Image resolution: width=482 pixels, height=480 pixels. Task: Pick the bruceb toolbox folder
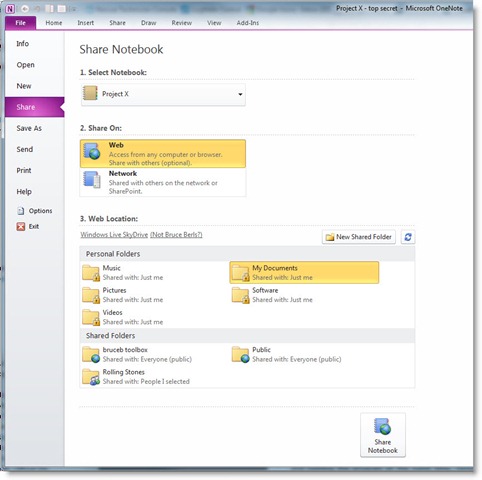click(155, 354)
